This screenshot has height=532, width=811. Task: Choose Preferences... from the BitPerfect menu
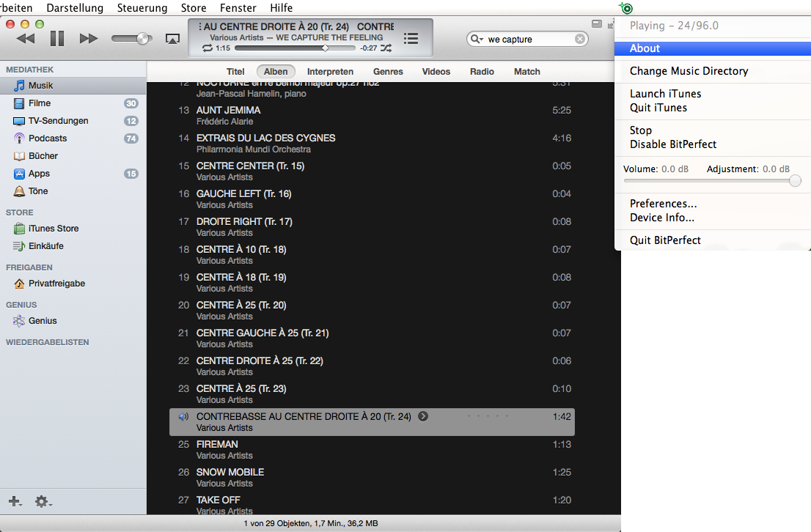point(663,204)
